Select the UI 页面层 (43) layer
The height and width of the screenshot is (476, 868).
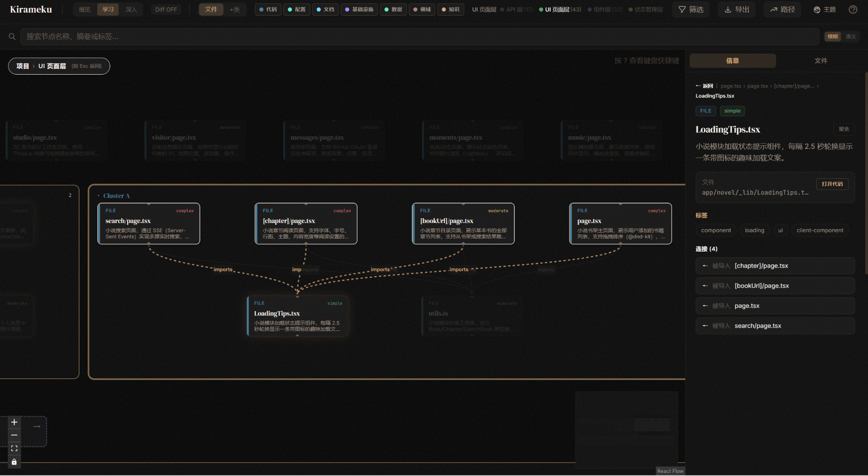pyautogui.click(x=560, y=10)
